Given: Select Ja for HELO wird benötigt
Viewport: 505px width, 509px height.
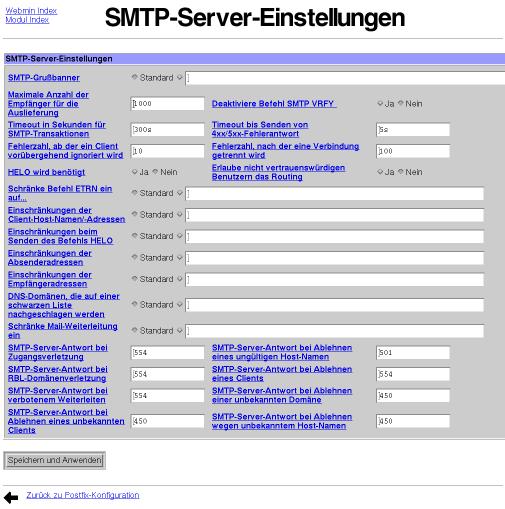Looking at the screenshot, I should [135, 172].
